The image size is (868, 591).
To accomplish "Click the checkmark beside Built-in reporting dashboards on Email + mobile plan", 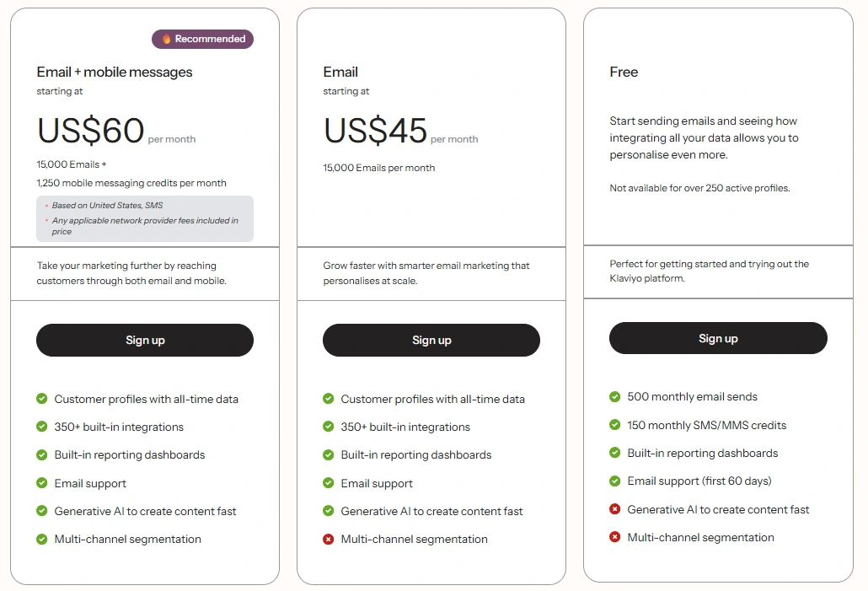I will pyautogui.click(x=41, y=454).
